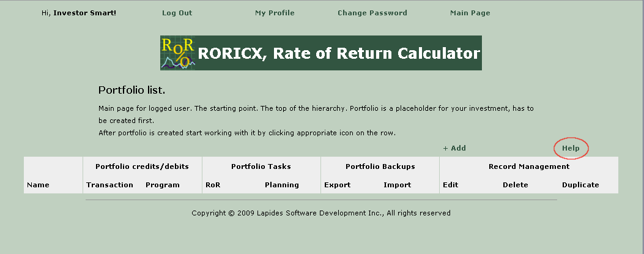
Task: Click the Edit column header
Action: (450, 185)
